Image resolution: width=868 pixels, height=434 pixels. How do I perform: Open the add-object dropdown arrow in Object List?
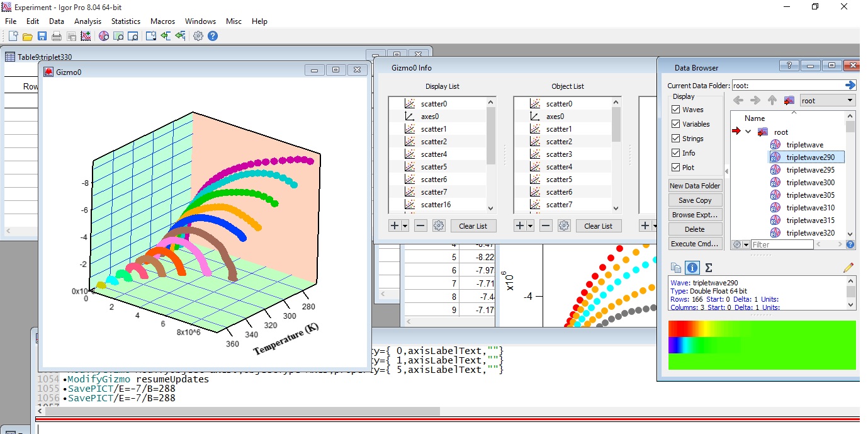point(531,226)
